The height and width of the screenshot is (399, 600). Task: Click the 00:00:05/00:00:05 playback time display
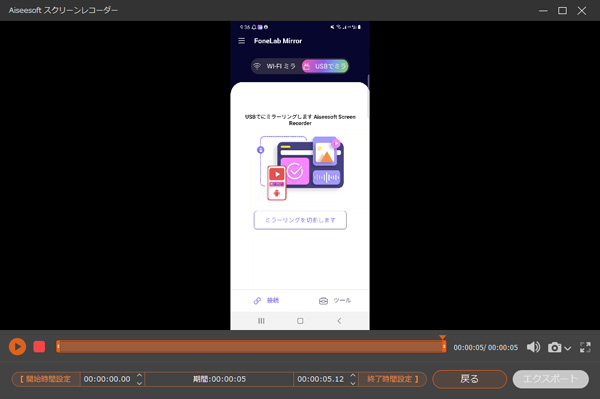486,347
